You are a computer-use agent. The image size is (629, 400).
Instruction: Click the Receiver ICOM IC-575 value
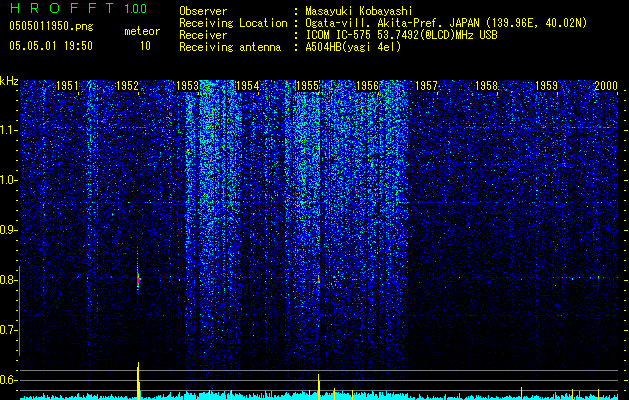[x=401, y=35]
